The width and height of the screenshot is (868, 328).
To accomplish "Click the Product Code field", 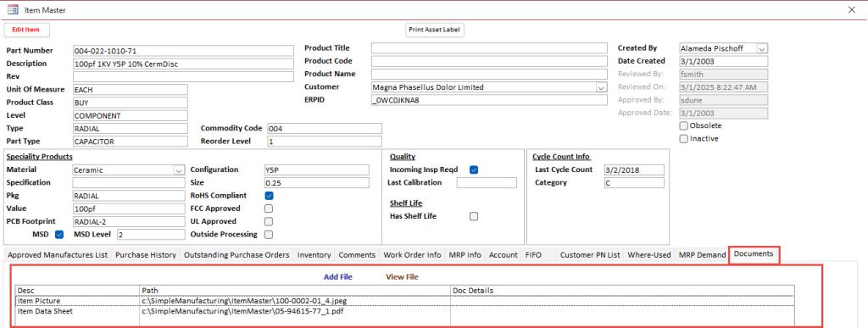I will tap(489, 61).
